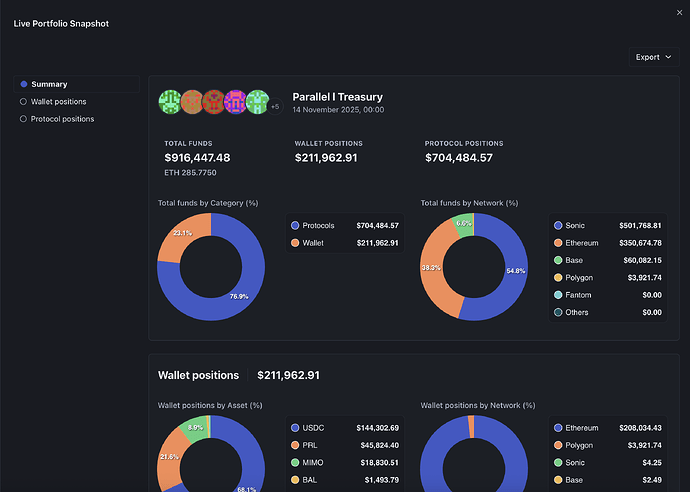Click the Ethereum legend dot in Total funds
The width and height of the screenshot is (690, 492).
click(x=558, y=243)
